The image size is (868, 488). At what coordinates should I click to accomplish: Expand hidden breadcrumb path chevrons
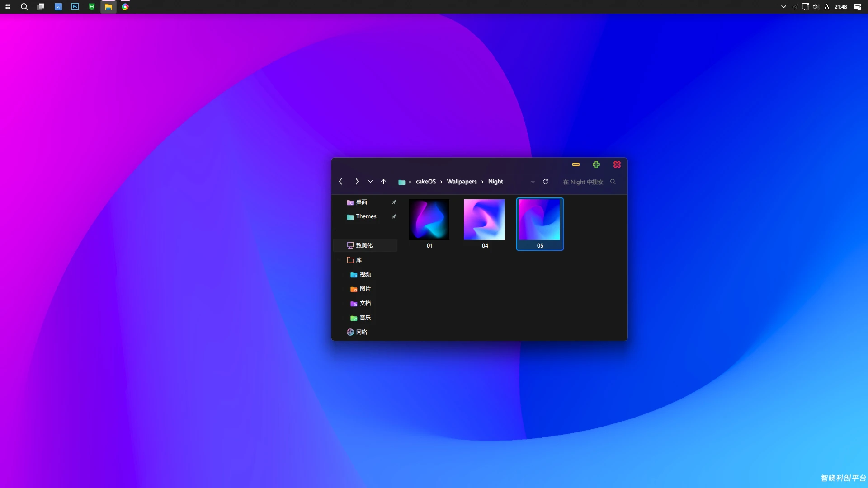[x=410, y=182]
